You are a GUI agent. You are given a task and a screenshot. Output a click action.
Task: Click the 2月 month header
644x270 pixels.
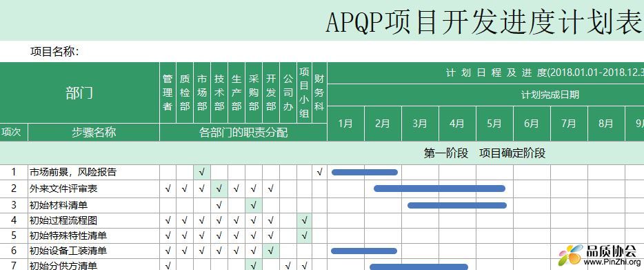tap(383, 124)
